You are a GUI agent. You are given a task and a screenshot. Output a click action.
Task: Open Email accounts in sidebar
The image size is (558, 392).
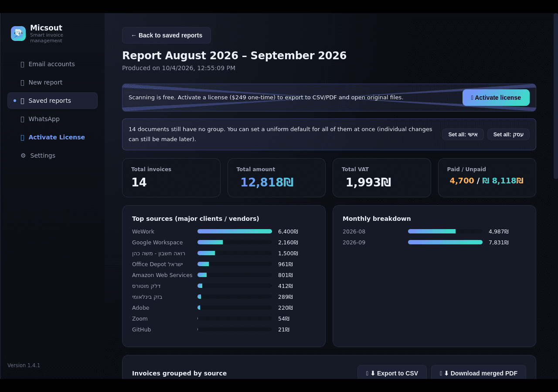[x=52, y=64]
